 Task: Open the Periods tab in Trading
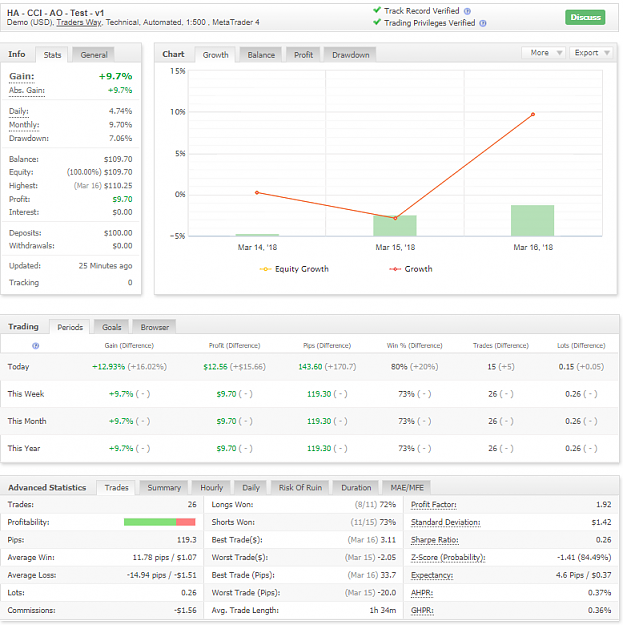(x=70, y=327)
